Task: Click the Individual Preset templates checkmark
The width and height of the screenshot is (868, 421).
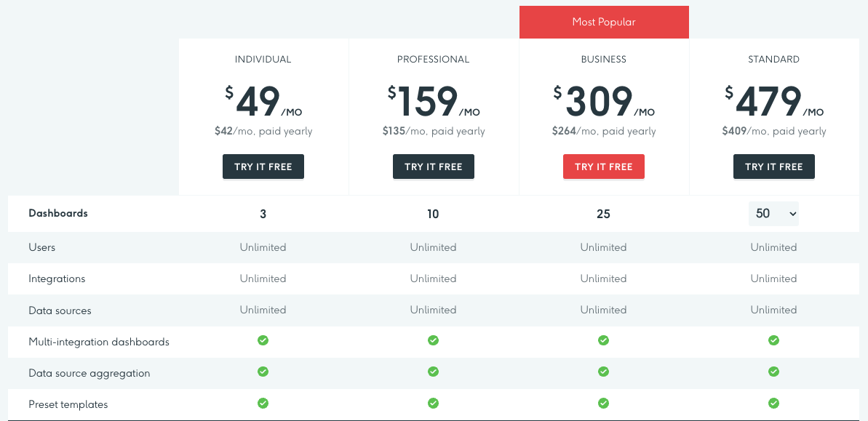Action: 263,403
